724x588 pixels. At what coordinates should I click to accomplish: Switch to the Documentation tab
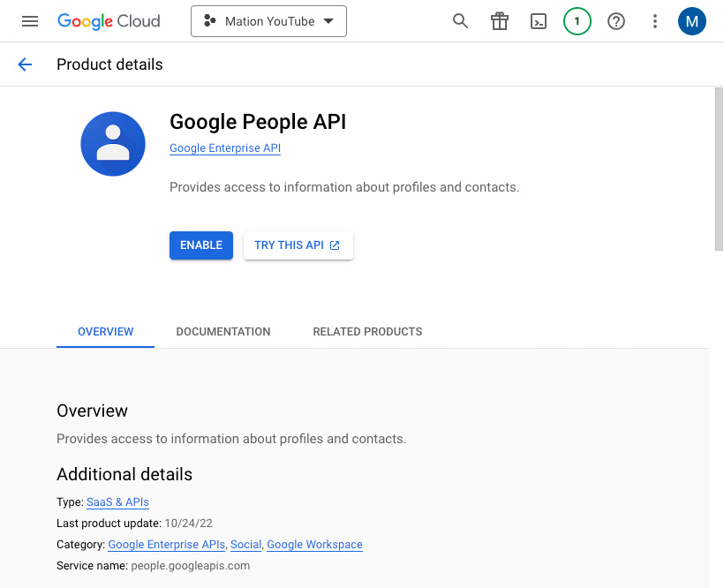[223, 332]
